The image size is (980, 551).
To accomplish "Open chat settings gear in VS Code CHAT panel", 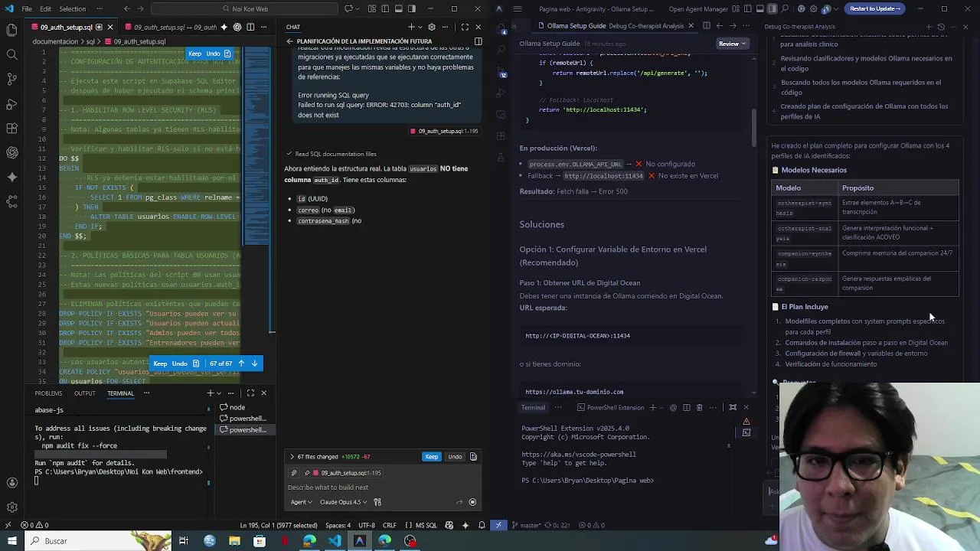I will click(432, 27).
